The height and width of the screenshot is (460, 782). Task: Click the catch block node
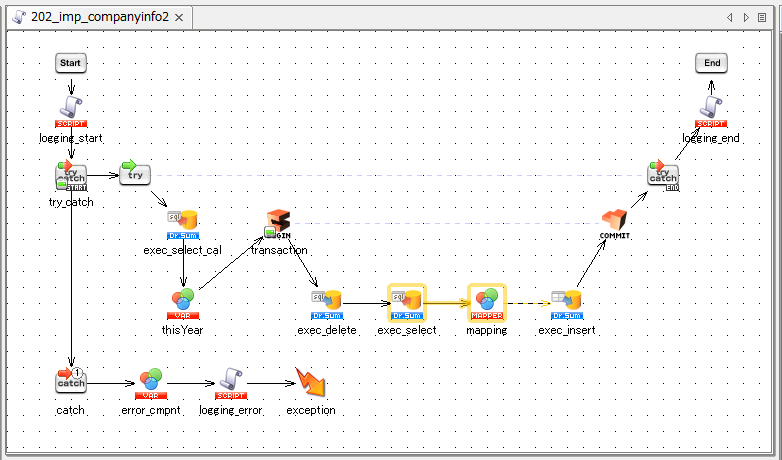(70, 381)
